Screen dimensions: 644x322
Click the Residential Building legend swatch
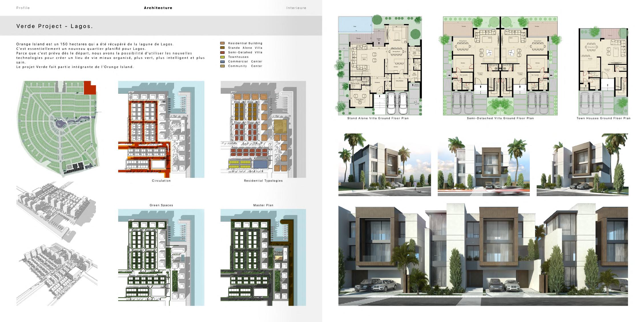pos(222,43)
